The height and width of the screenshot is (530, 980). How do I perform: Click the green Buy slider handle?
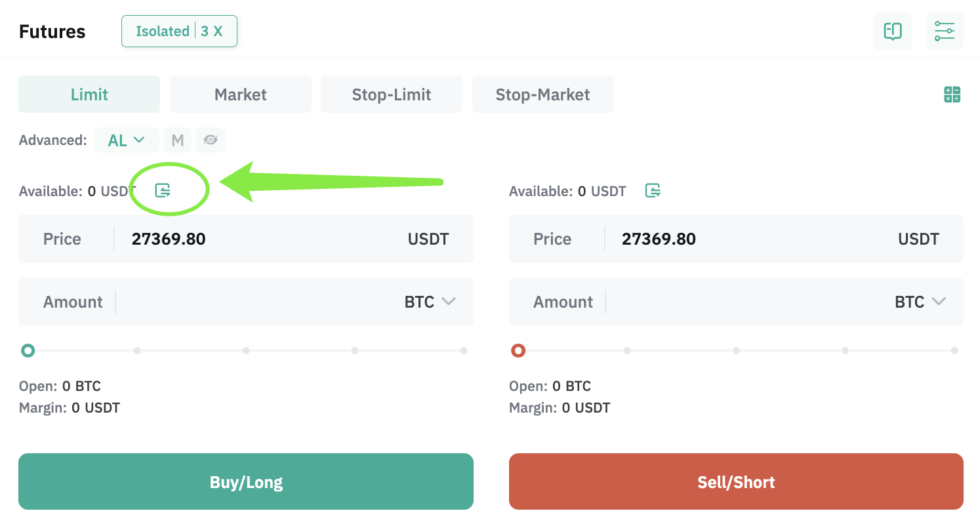pyautogui.click(x=28, y=350)
